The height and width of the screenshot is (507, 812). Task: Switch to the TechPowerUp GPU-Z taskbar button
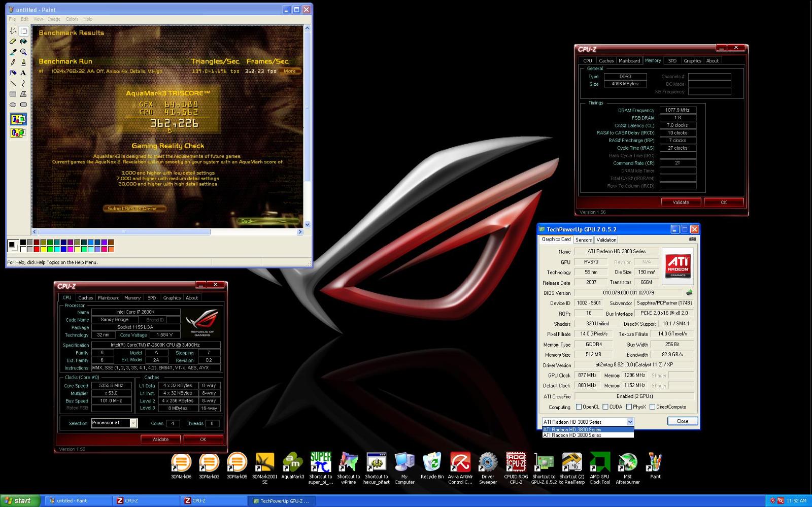tap(281, 501)
